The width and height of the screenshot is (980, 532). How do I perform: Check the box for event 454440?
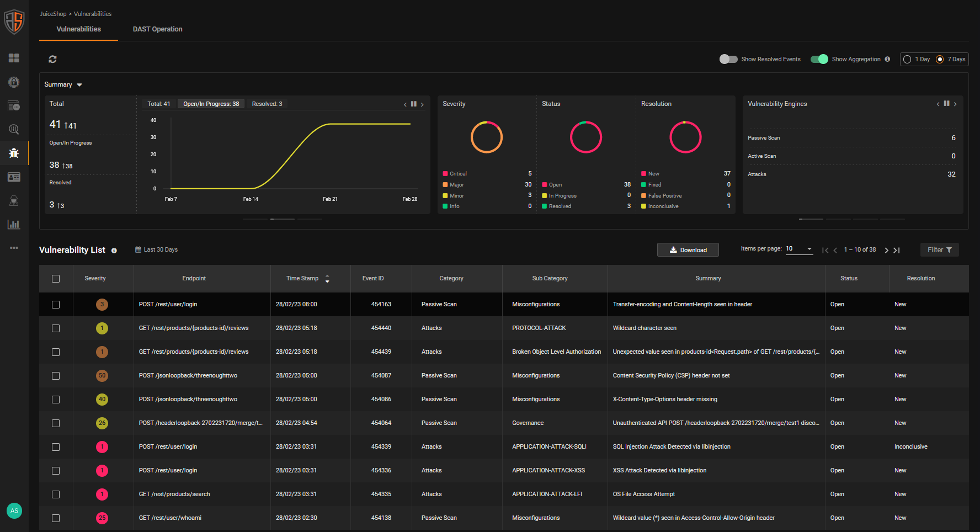56,328
